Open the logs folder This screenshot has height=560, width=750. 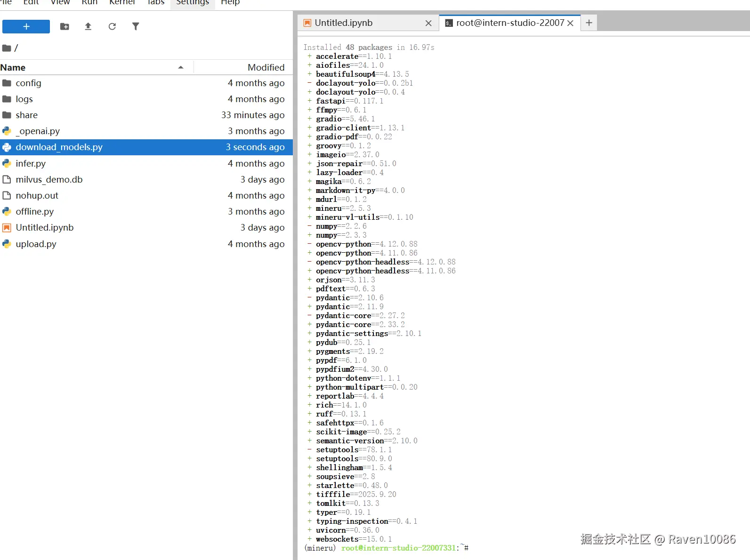click(146, 99)
